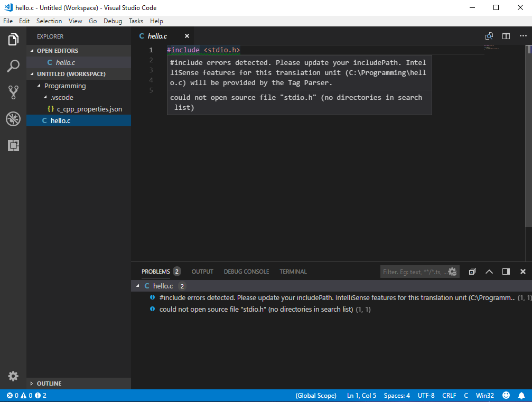Viewport: 532px width, 402px height.
Task: Click the Manage gear icon
Action: coord(13,376)
